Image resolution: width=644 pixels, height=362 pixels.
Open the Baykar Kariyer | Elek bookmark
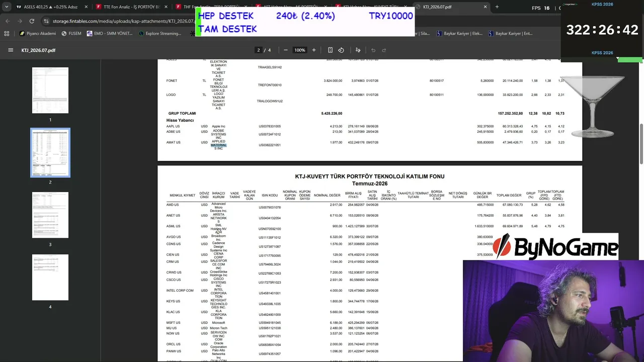(459, 34)
